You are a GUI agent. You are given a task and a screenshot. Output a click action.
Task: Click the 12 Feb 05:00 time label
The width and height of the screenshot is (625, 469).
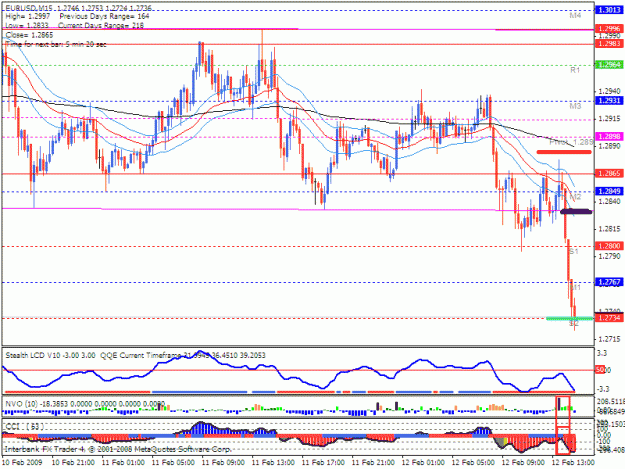click(473, 463)
